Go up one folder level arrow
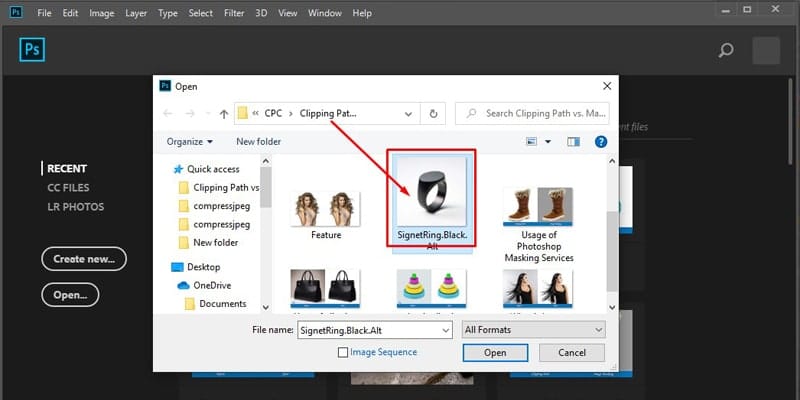Screen dimensions: 800x400 click(223, 114)
